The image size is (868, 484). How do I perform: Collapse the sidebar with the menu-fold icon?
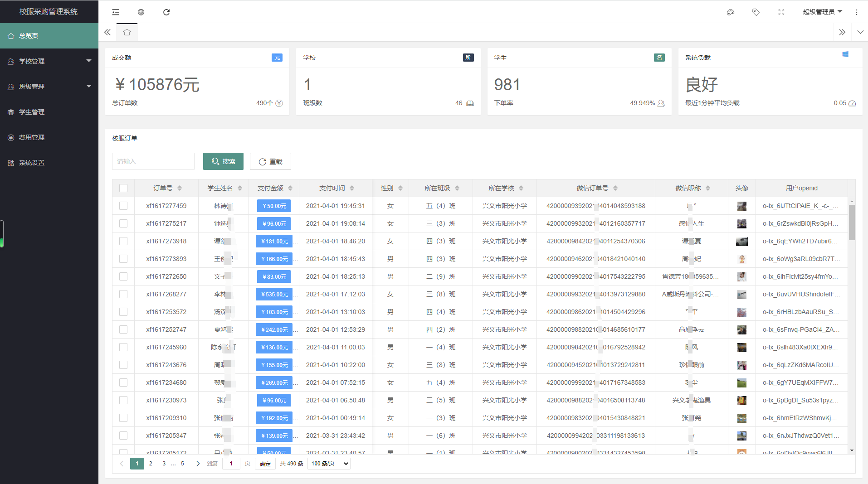pos(116,12)
